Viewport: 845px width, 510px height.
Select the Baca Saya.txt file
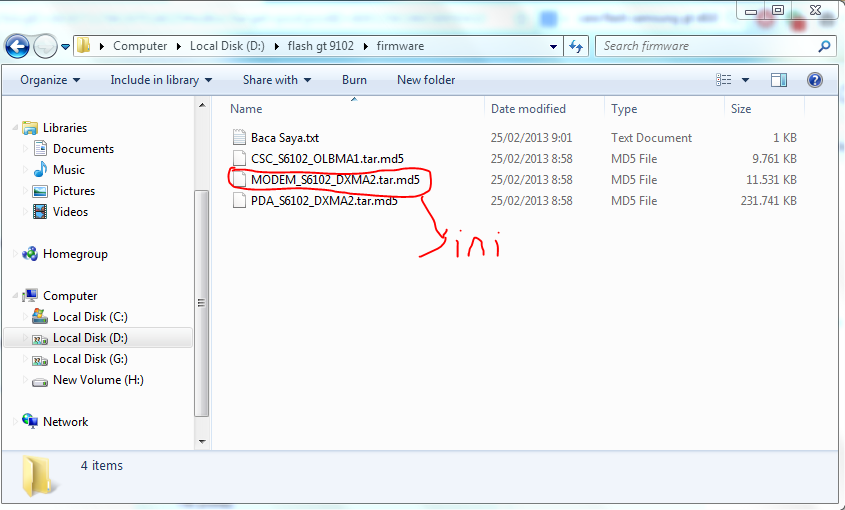pyautogui.click(x=285, y=138)
